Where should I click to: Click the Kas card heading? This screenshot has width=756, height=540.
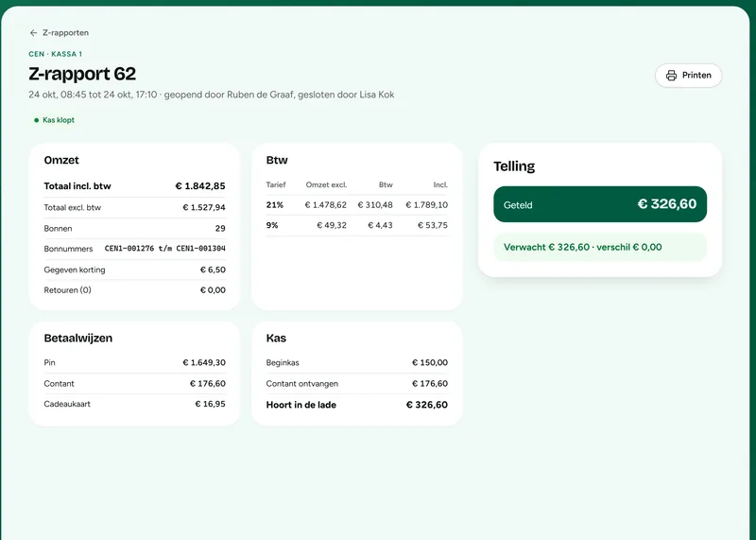click(276, 339)
